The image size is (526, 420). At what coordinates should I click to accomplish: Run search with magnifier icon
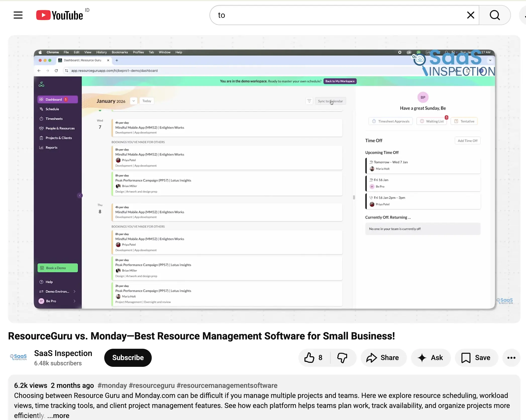[495, 15]
